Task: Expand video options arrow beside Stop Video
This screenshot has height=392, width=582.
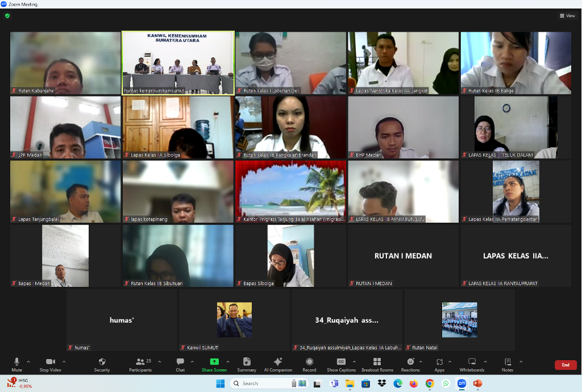Action: (64, 361)
